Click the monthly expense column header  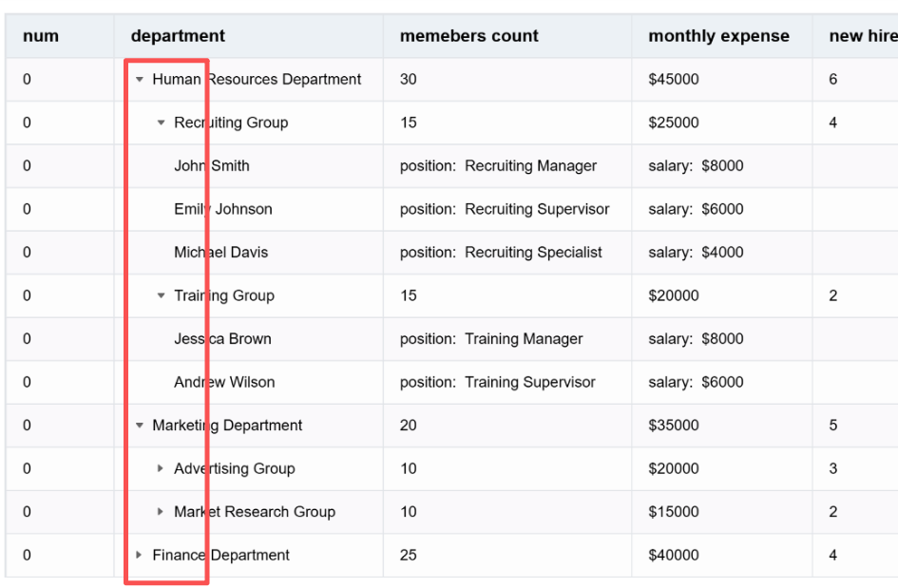718,36
